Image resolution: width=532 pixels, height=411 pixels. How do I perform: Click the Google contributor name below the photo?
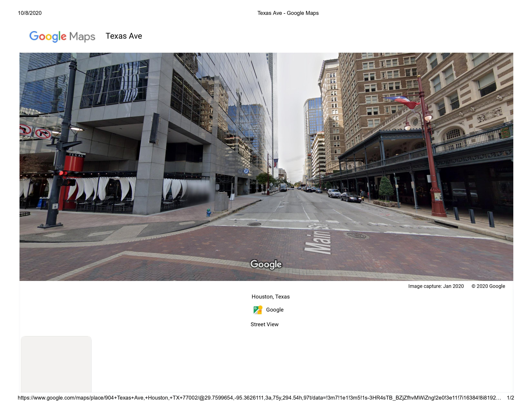[275, 310]
